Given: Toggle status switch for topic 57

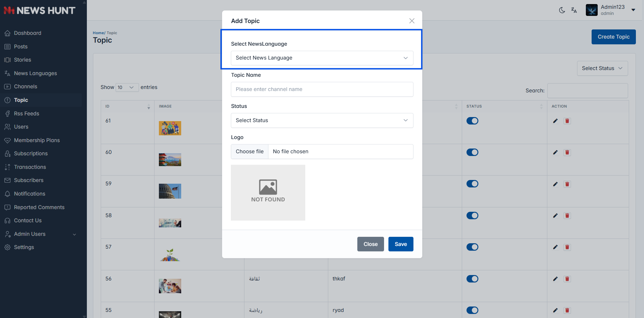Looking at the screenshot, I should pos(472,247).
